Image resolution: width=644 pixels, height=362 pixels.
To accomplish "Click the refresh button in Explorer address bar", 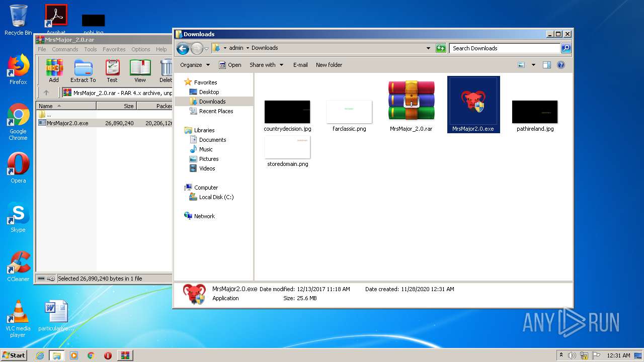I will click(x=441, y=48).
